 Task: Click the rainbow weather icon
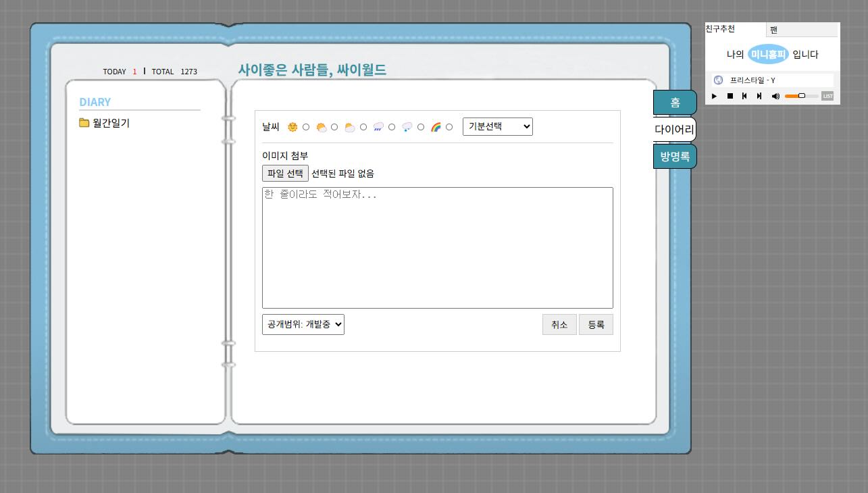pyautogui.click(x=436, y=127)
